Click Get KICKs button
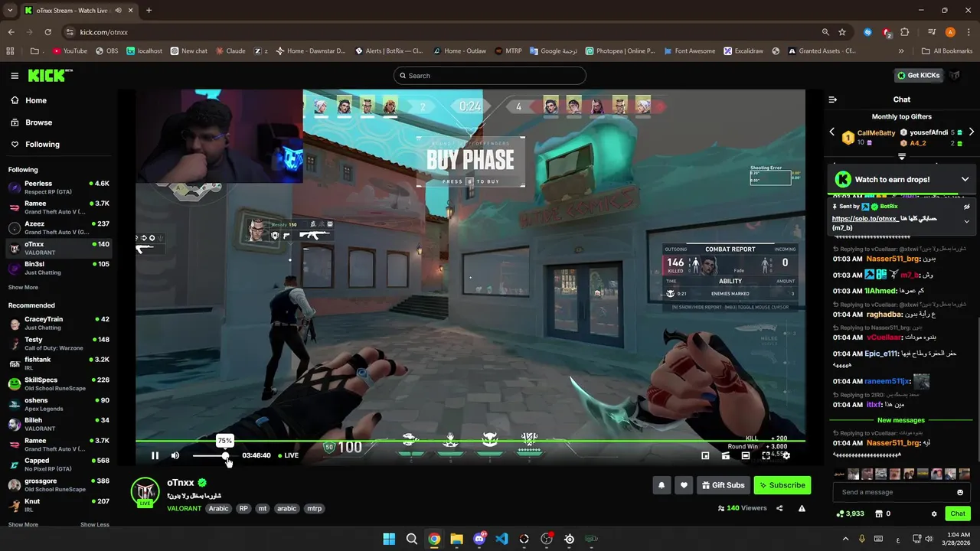The height and width of the screenshot is (551, 980). coord(917,76)
